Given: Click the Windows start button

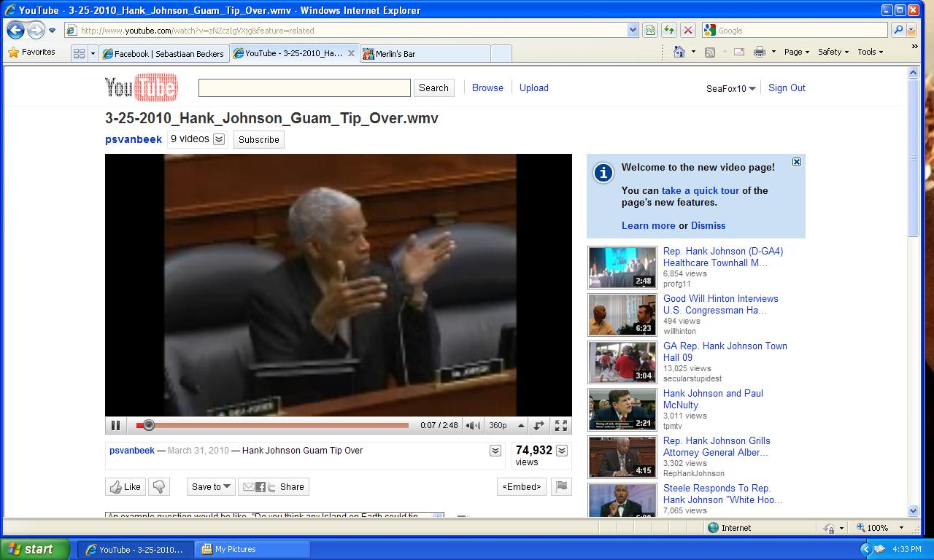Looking at the screenshot, I should (x=34, y=549).
